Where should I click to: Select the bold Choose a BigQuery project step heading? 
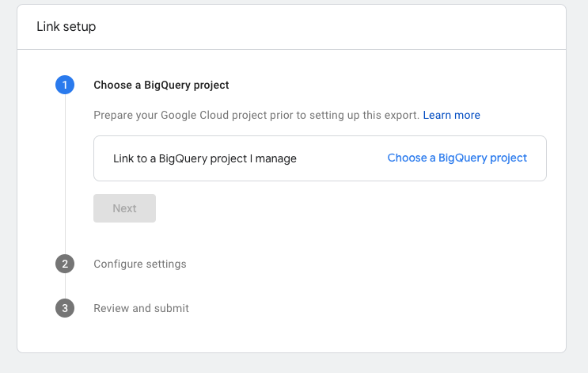[161, 86]
